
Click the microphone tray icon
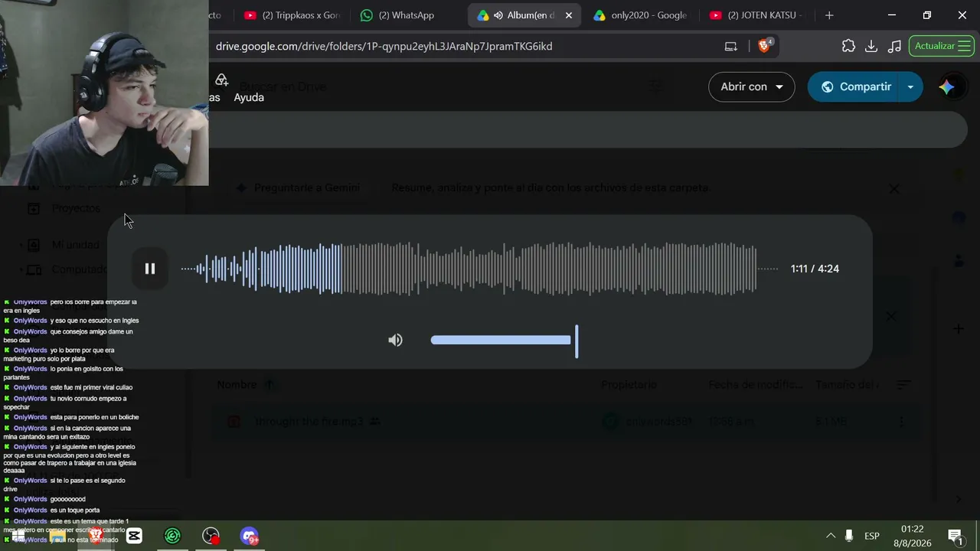(849, 536)
